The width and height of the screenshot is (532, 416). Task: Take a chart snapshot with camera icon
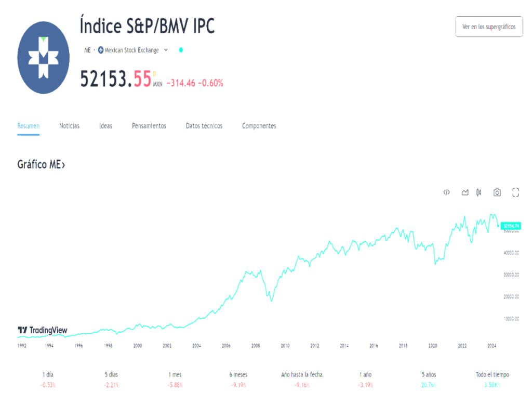click(x=497, y=192)
